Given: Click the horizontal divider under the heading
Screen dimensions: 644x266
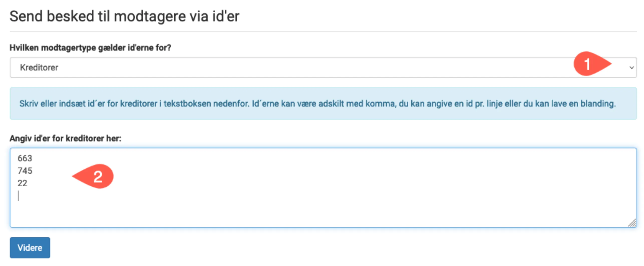Looking at the screenshot, I should pyautogui.click(x=323, y=32).
